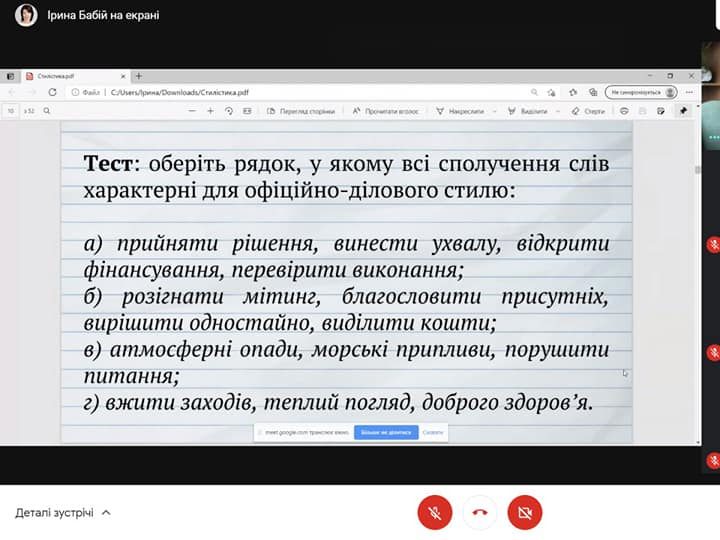720x540 pixels.
Task: Toggle the pin toolbar icon
Action: click(684, 111)
